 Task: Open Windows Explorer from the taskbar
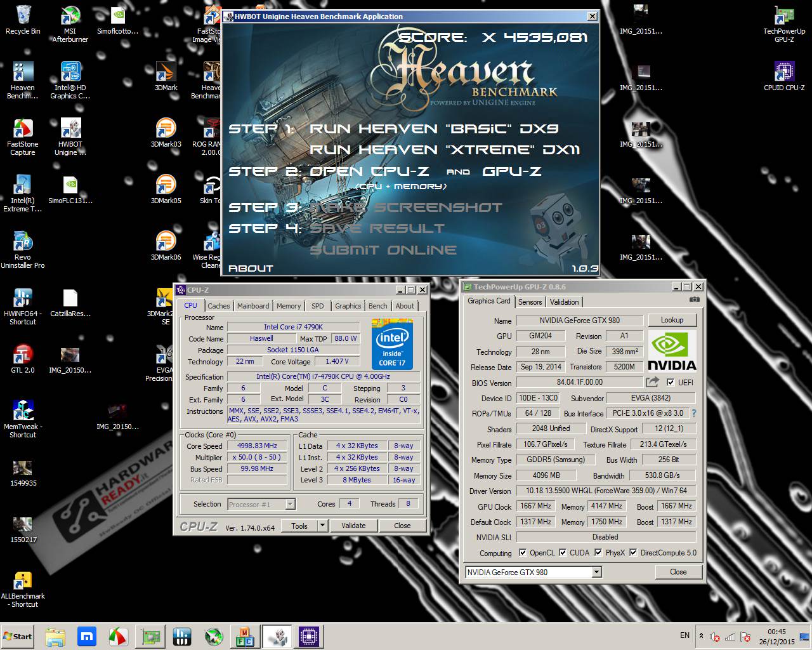tap(55, 637)
